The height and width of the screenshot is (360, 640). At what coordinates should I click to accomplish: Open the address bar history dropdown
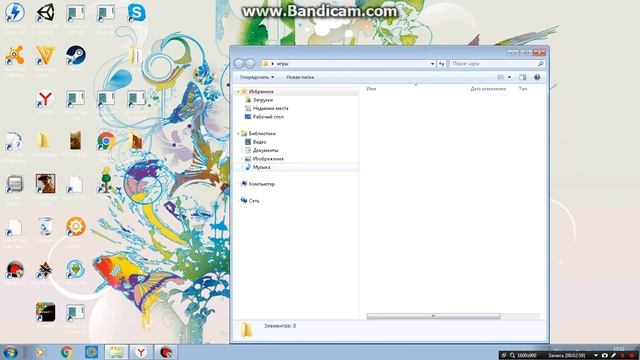[432, 64]
